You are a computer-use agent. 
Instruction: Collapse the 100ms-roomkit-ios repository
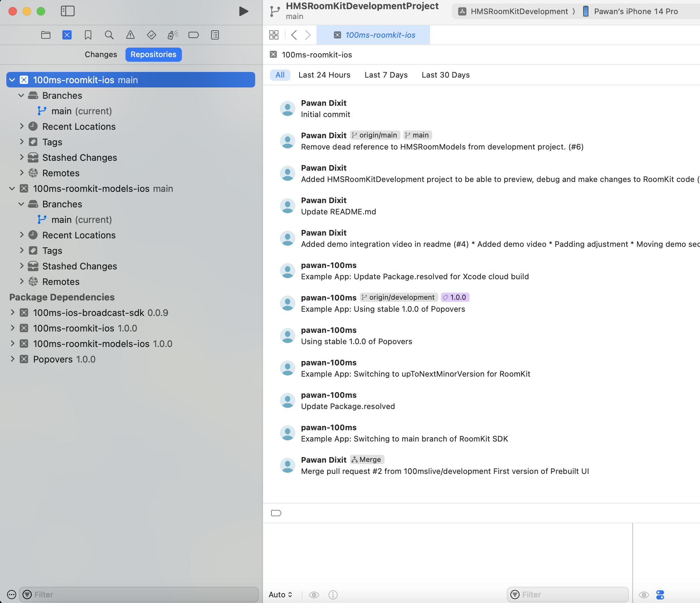(12, 80)
